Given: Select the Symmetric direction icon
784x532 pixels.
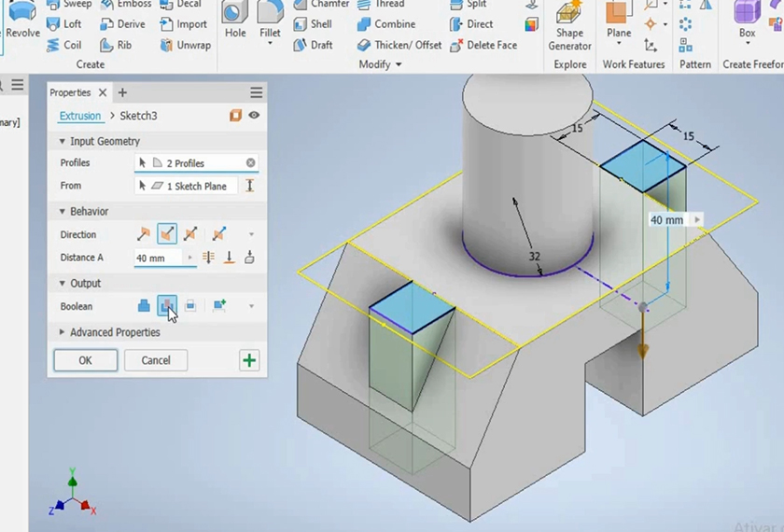Looking at the screenshot, I should pyautogui.click(x=190, y=234).
